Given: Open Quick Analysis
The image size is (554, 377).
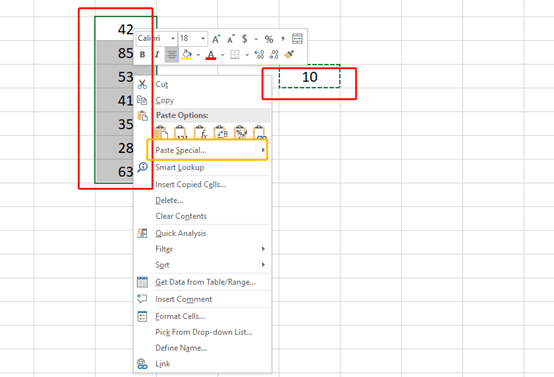Looking at the screenshot, I should point(202,233).
